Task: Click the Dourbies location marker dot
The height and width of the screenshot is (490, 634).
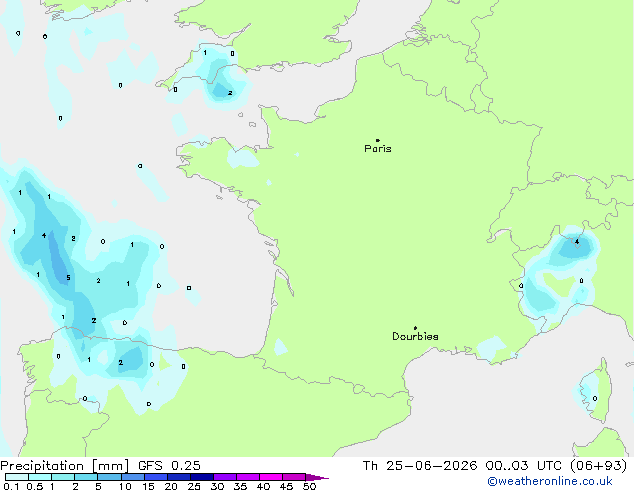Action: 415,328
